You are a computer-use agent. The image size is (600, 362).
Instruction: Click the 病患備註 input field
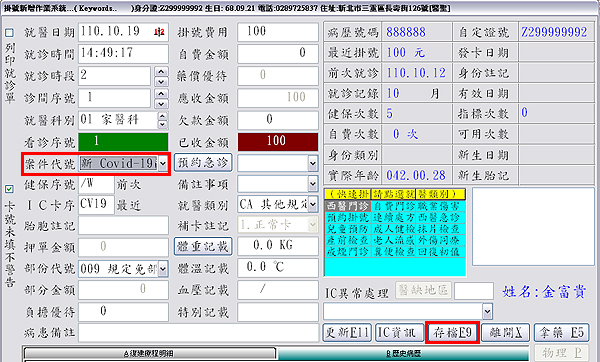point(198,333)
